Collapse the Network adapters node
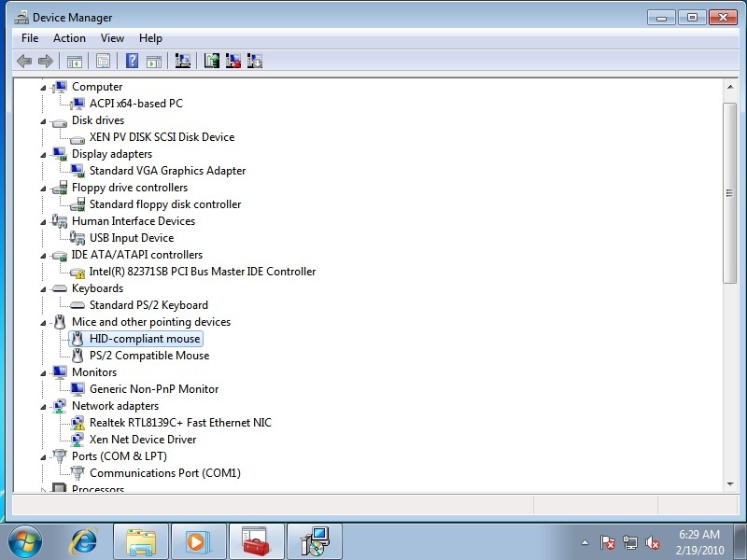Viewport: 747px width, 560px height. 43,407
